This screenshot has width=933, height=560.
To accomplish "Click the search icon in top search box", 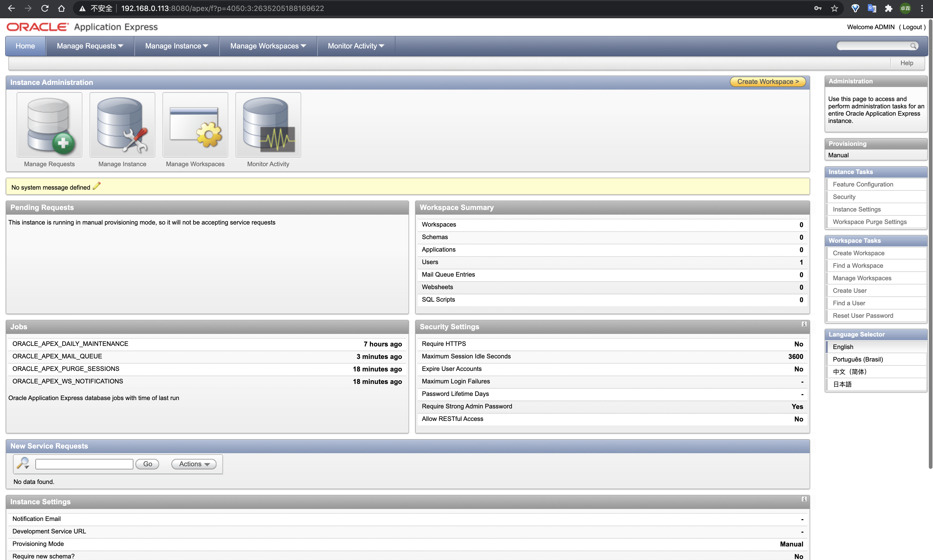I will click(x=913, y=46).
